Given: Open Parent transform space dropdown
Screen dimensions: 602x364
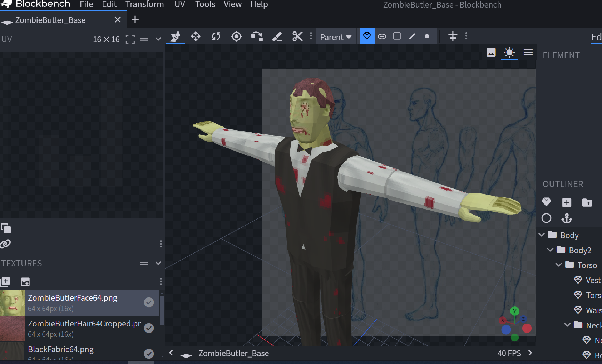Looking at the screenshot, I should click(336, 37).
